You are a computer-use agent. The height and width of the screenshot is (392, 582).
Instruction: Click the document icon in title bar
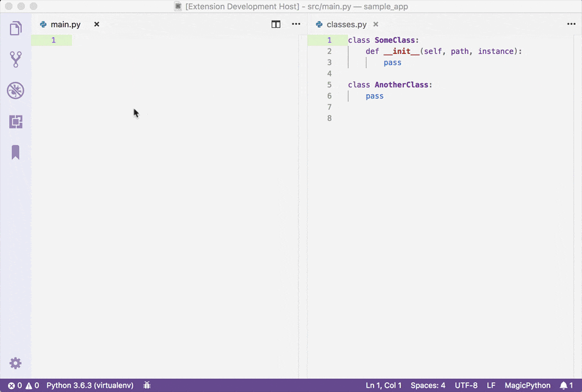(178, 6)
